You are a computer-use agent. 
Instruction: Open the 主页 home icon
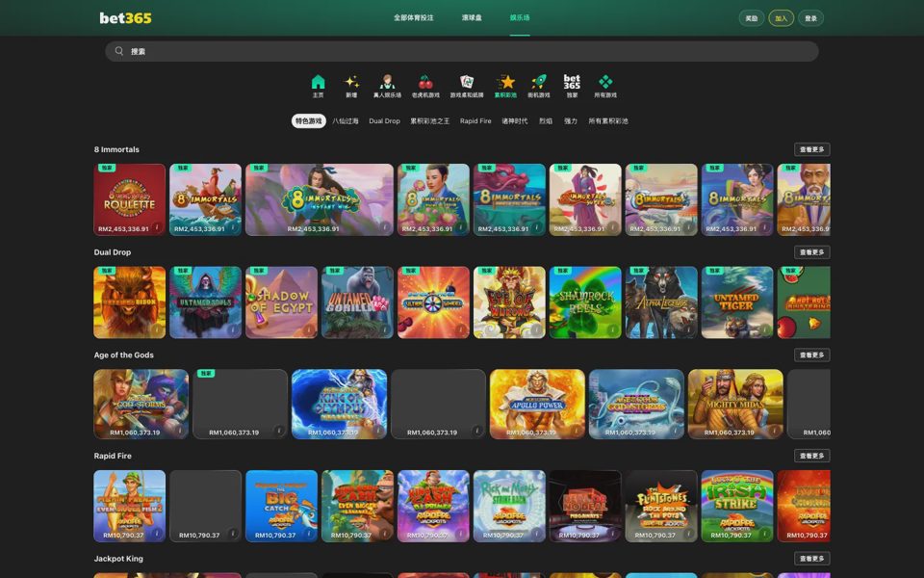pos(318,86)
